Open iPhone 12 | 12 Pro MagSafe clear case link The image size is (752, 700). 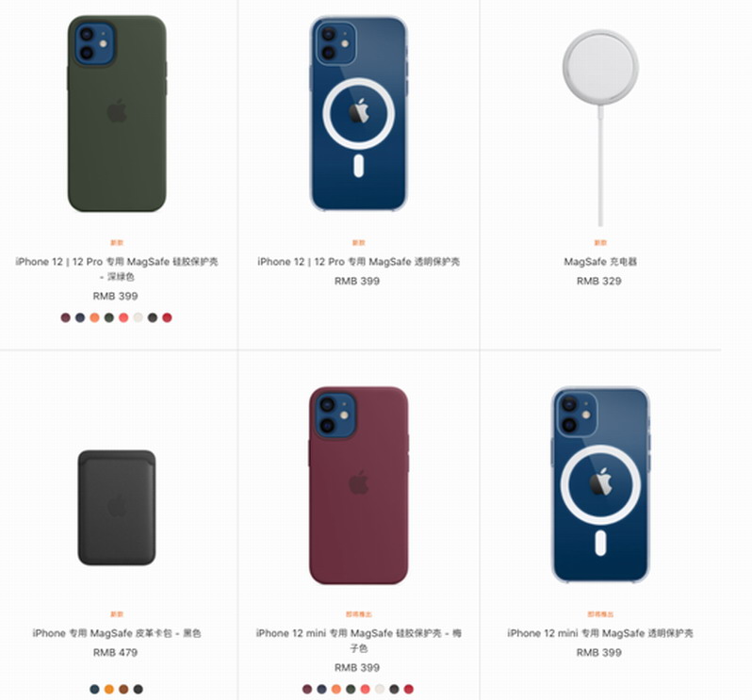click(358, 262)
